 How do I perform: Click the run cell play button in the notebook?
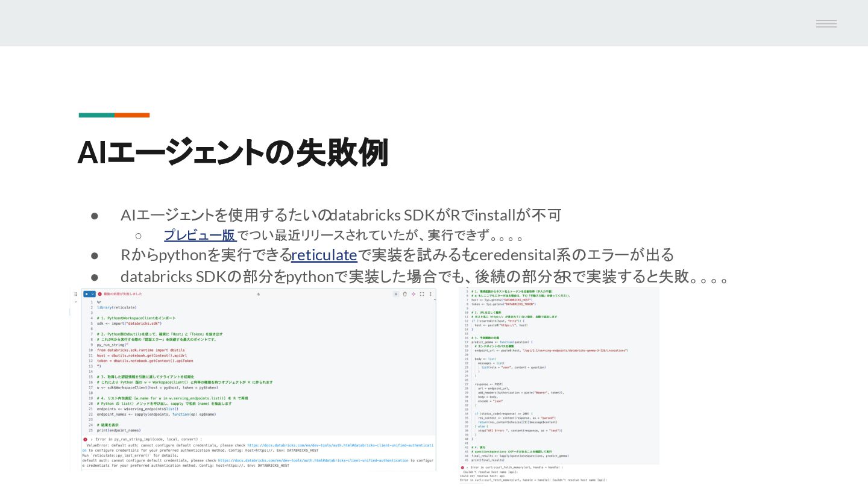86,293
